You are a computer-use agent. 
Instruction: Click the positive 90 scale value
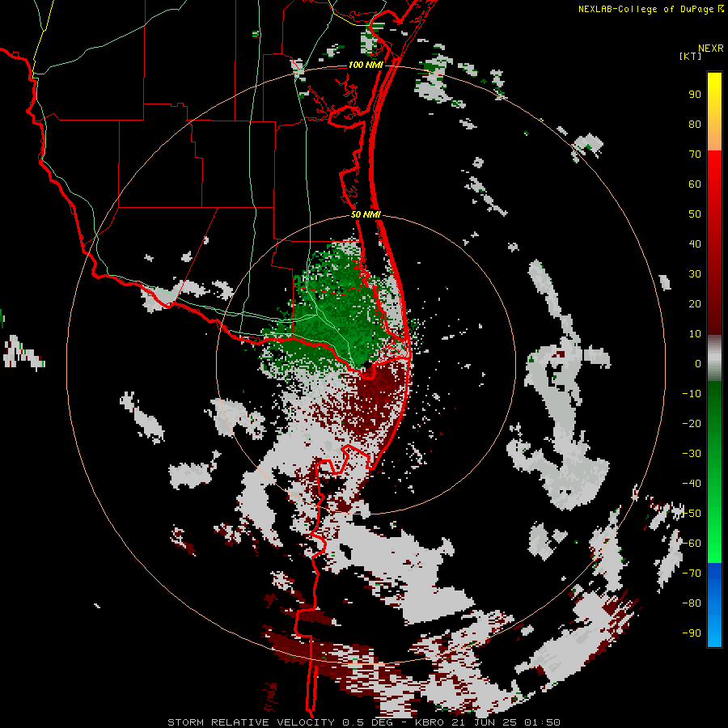[695, 95]
